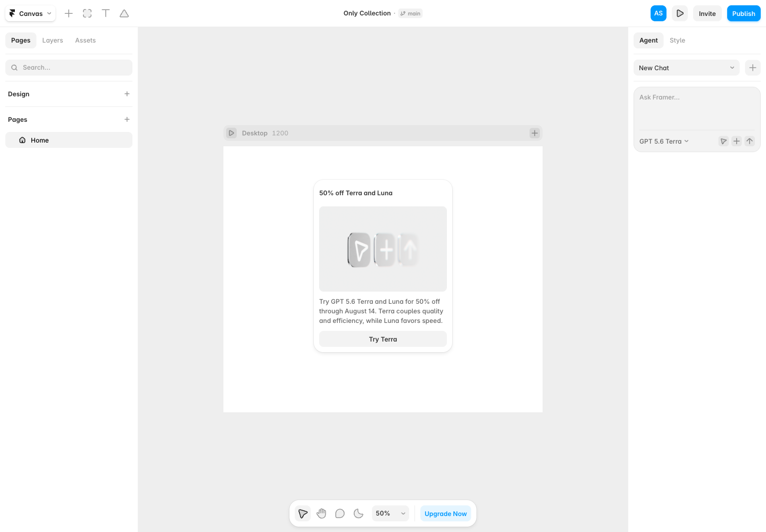Click the Upgrade Now button
The image size is (766, 532).
[446, 513]
